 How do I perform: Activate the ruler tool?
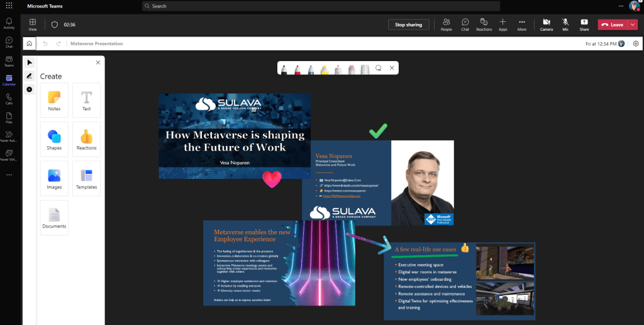tap(365, 68)
